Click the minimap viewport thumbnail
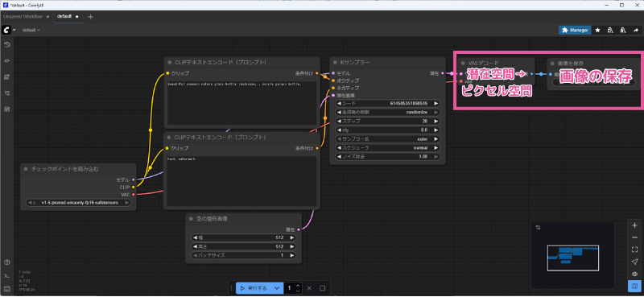The image size is (644, 297). (x=573, y=258)
